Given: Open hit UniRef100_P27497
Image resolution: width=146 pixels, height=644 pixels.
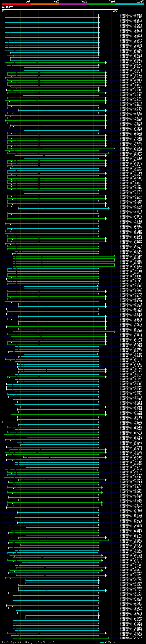Looking at the screenshot, I should (x=131, y=291).
